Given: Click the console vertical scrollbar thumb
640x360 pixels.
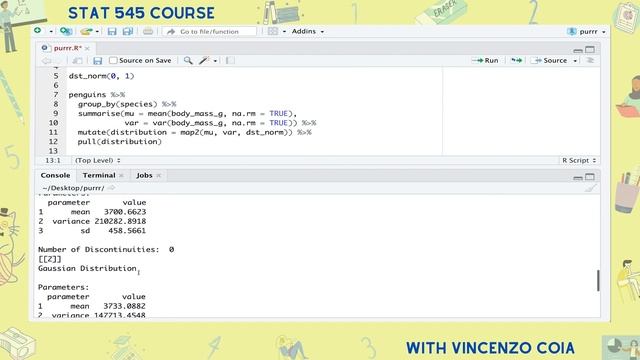Looking at the screenshot, I should coord(598,280).
